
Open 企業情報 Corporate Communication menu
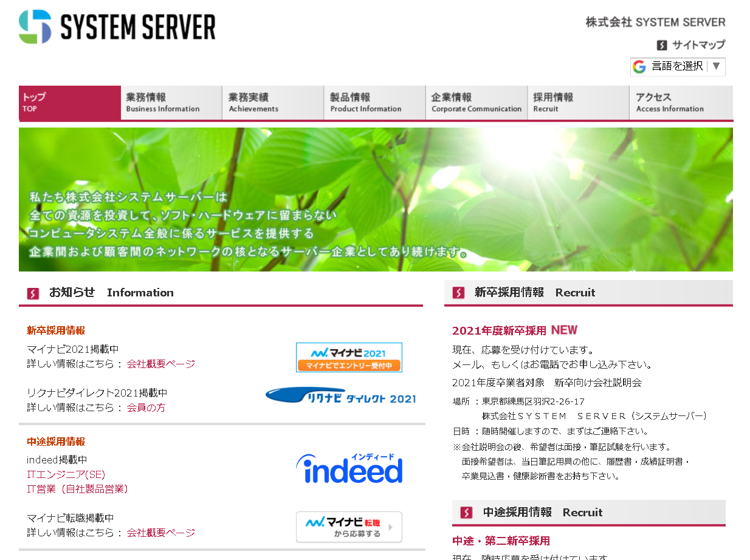coord(476,102)
